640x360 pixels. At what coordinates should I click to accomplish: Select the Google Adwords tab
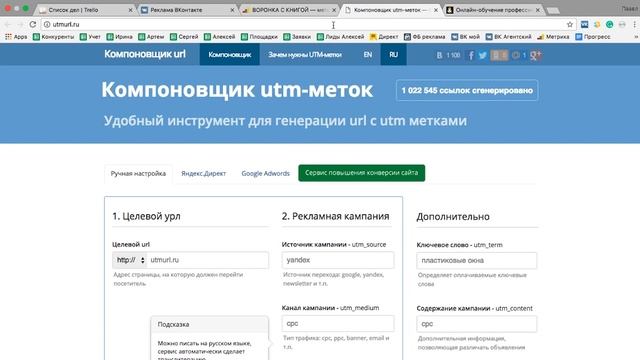tap(265, 173)
